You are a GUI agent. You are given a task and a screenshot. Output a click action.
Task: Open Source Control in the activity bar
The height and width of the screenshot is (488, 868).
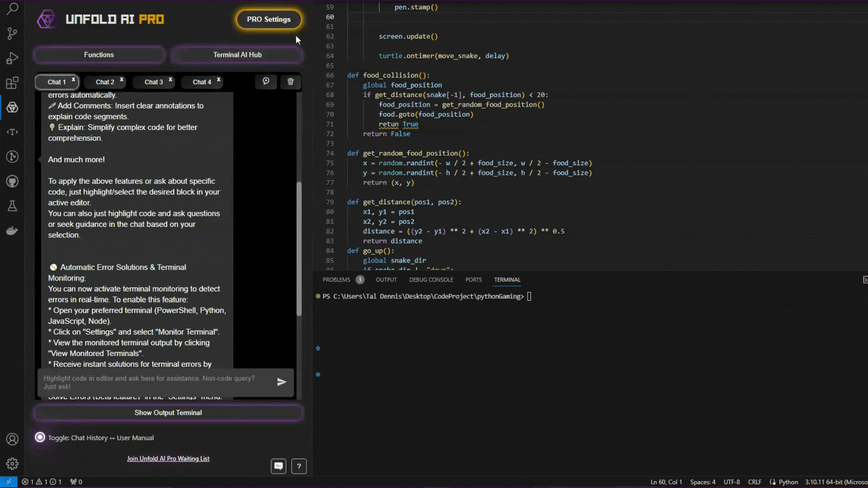pyautogui.click(x=12, y=33)
